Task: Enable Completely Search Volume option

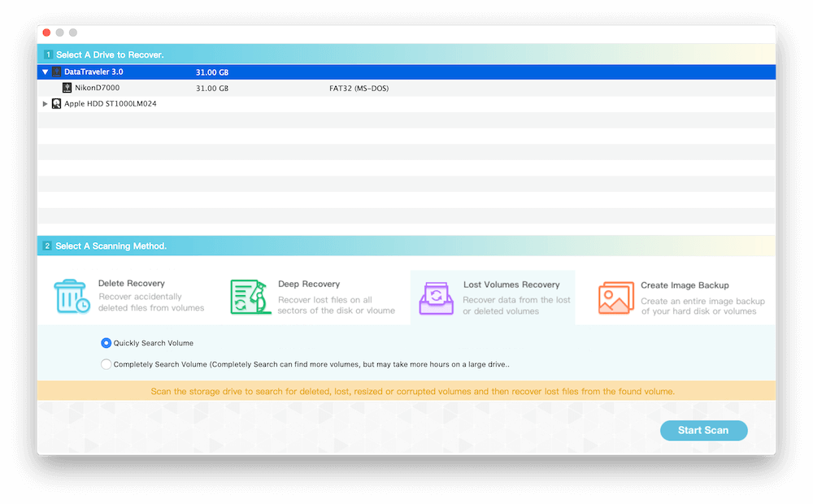Action: click(106, 364)
